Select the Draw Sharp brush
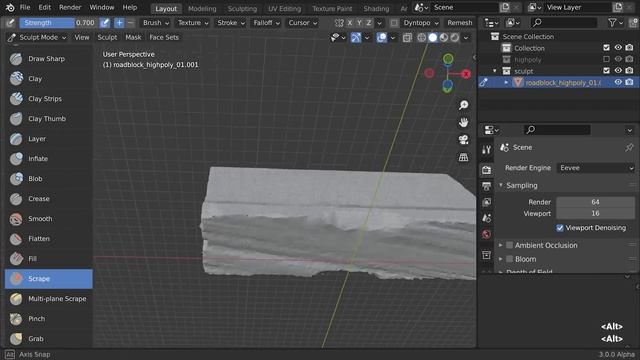This screenshot has width=640, height=360. point(49,59)
